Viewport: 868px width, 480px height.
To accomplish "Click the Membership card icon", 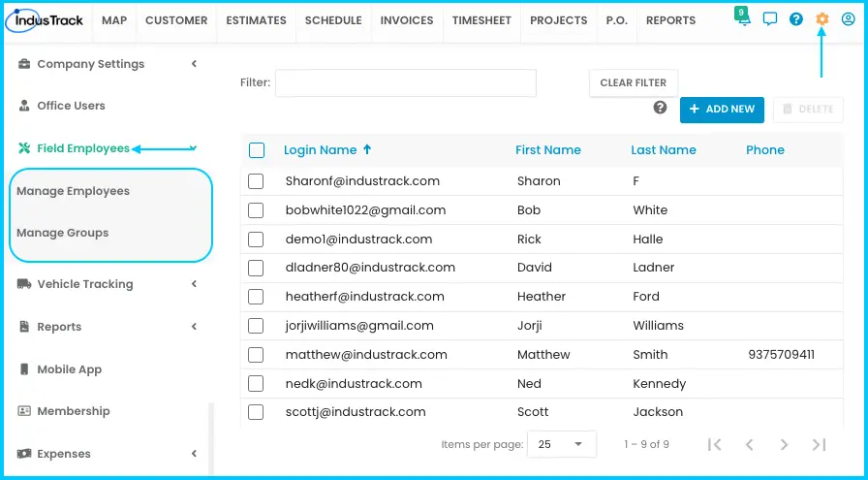I will coord(24,411).
